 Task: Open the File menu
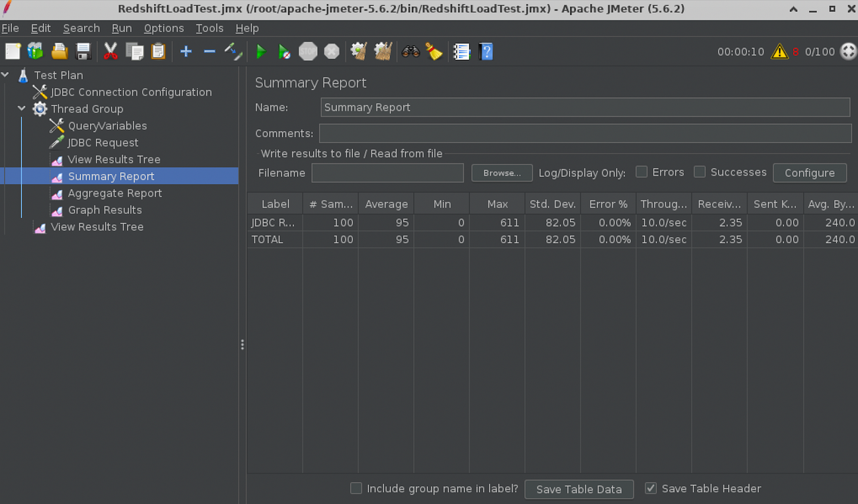coord(10,28)
